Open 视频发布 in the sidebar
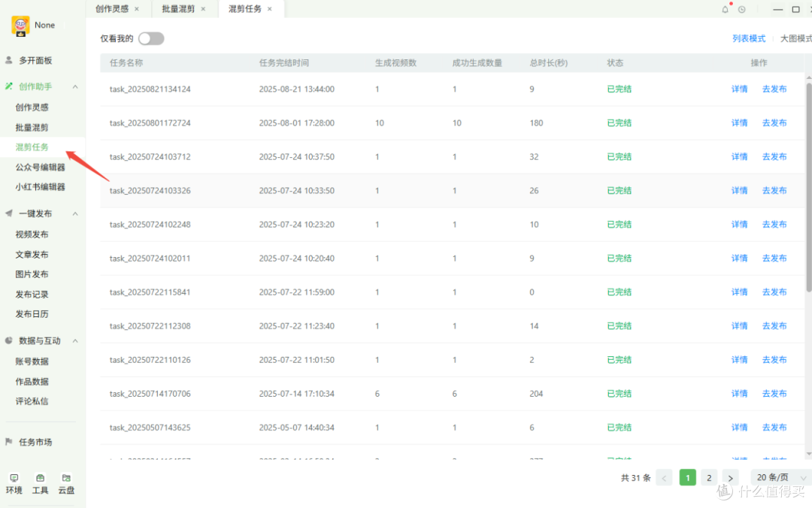 32,234
